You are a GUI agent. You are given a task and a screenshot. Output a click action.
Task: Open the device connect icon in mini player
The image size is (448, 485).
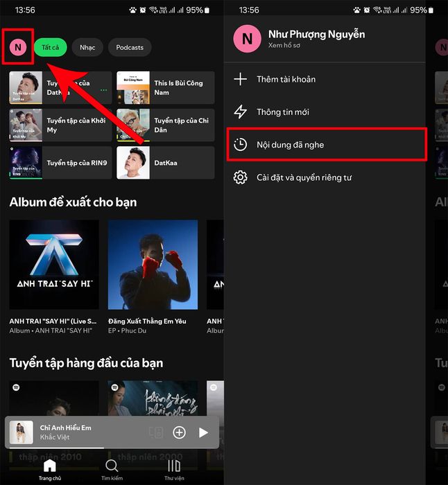click(x=156, y=432)
